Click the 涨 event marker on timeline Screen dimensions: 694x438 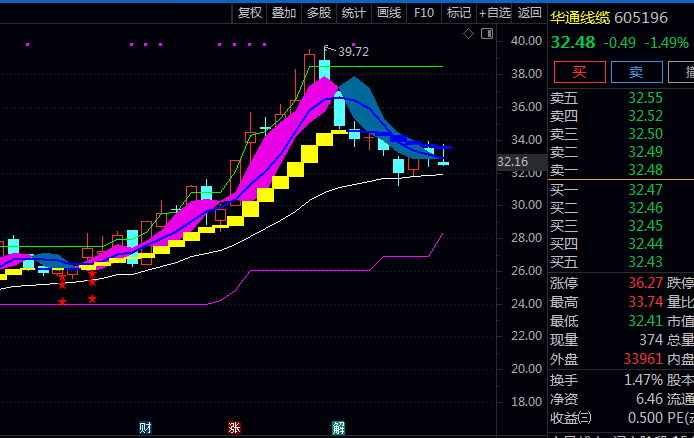click(x=234, y=428)
